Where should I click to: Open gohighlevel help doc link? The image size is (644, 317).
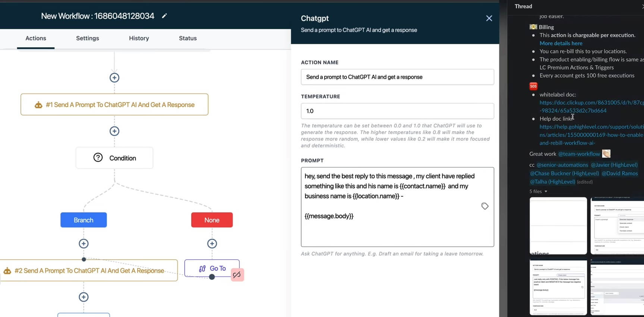591,135
